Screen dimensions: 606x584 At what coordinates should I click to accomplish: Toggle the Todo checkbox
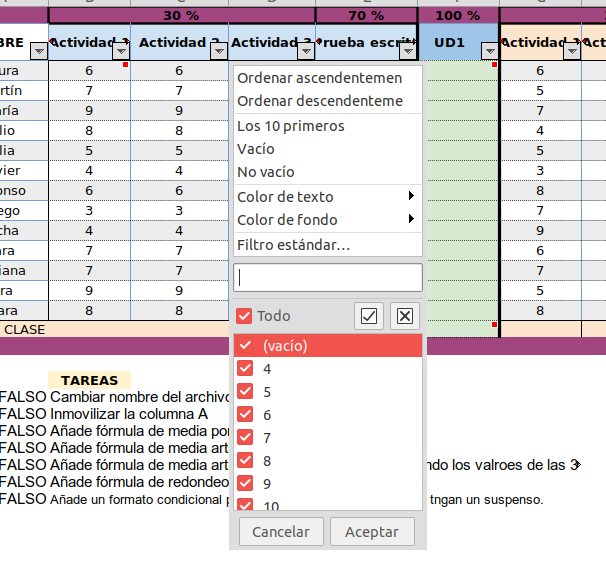click(244, 316)
